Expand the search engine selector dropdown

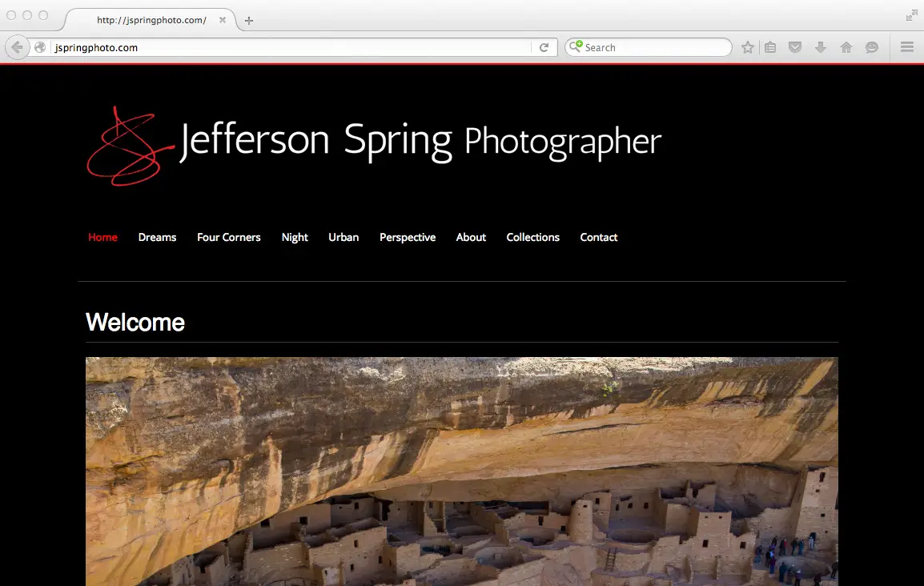point(575,48)
